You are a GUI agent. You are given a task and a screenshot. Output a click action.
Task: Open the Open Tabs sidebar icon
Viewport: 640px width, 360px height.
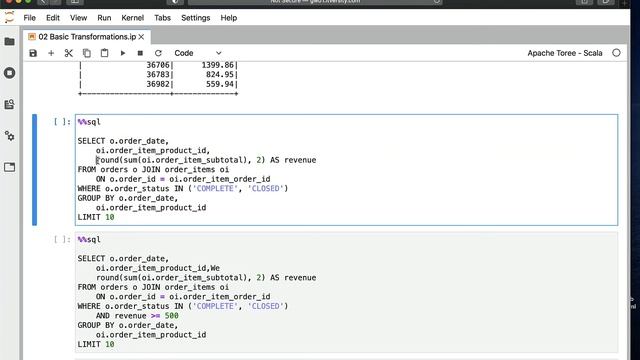tap(9, 167)
